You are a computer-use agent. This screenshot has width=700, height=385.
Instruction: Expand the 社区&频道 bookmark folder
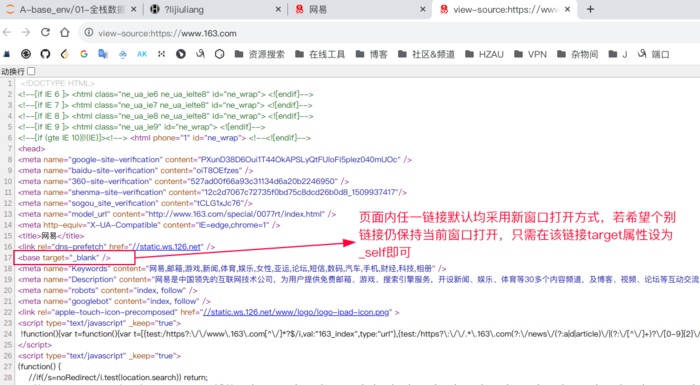click(x=426, y=54)
